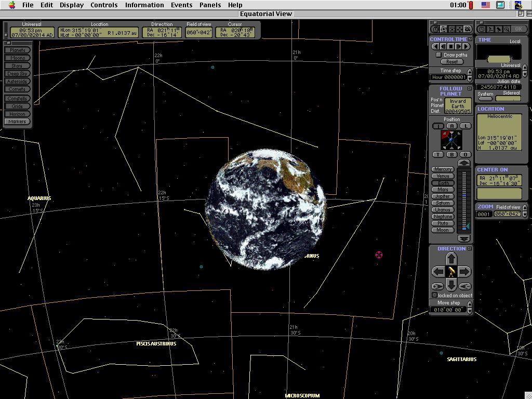532x399 pixels.
Task: Open the Display menu
Action: coord(71,5)
